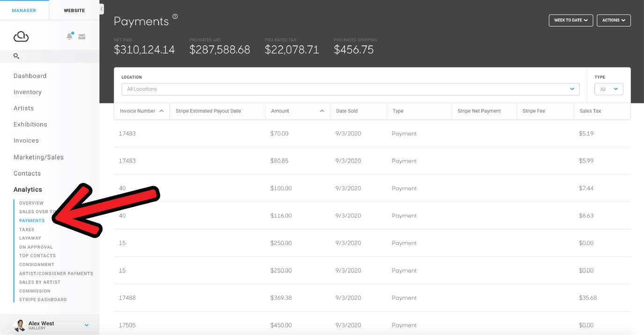Open the Stripe Dashboard link in Analytics
Screen dimensions: 644x335
(42, 299)
